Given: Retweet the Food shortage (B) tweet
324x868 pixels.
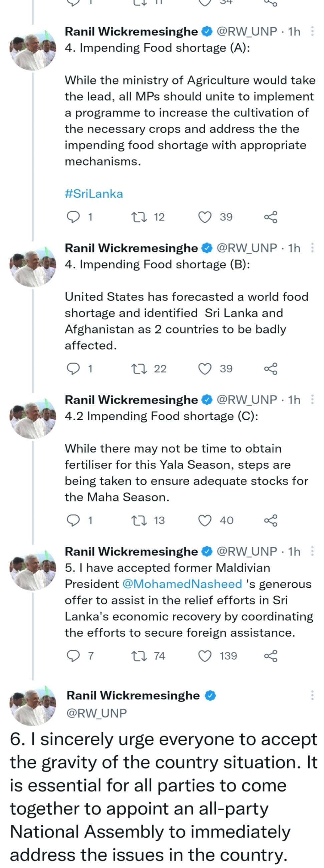Looking at the screenshot, I should (139, 369).
